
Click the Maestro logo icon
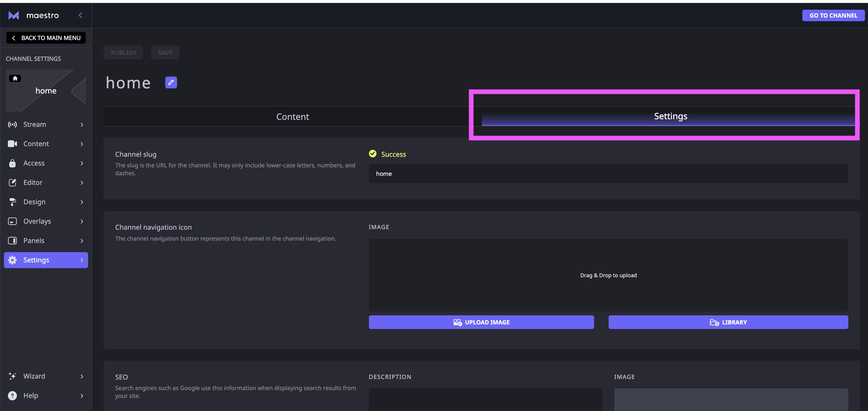[14, 15]
